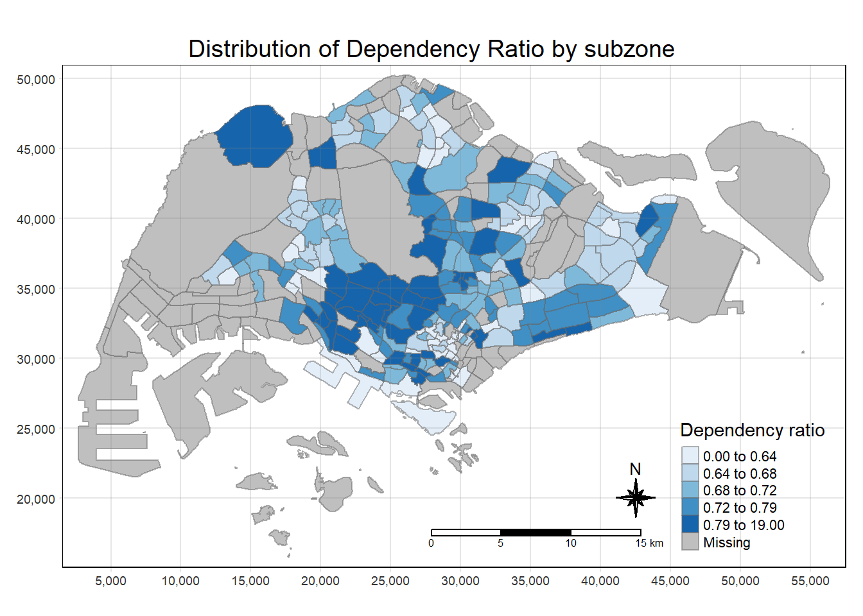Select the 0.00 to 0.64 legend swatch
The height and width of the screenshot is (616, 863).
click(x=690, y=456)
